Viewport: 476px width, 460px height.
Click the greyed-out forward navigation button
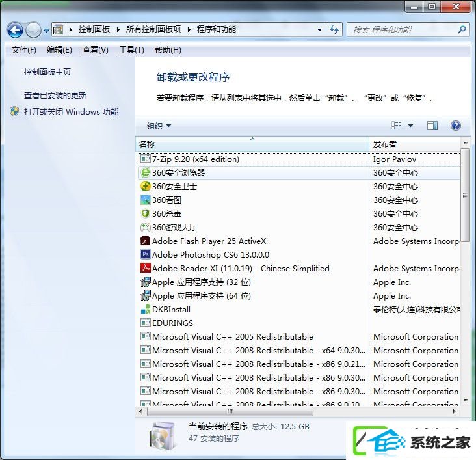click(33, 30)
